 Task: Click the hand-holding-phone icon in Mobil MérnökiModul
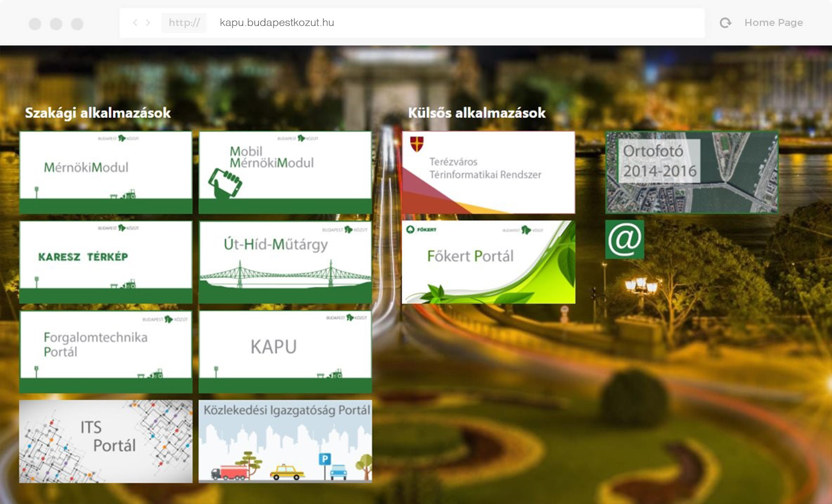[225, 183]
